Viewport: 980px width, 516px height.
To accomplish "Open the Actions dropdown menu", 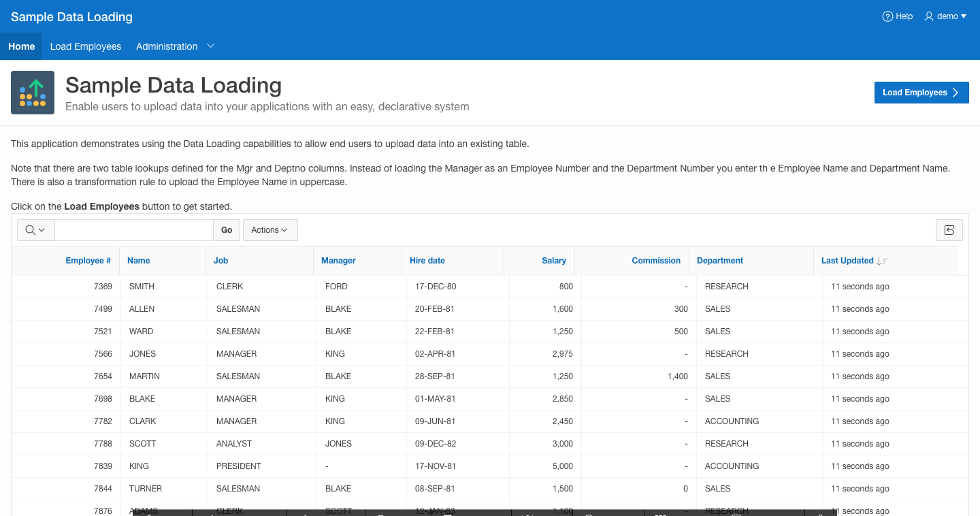I will pyautogui.click(x=269, y=230).
